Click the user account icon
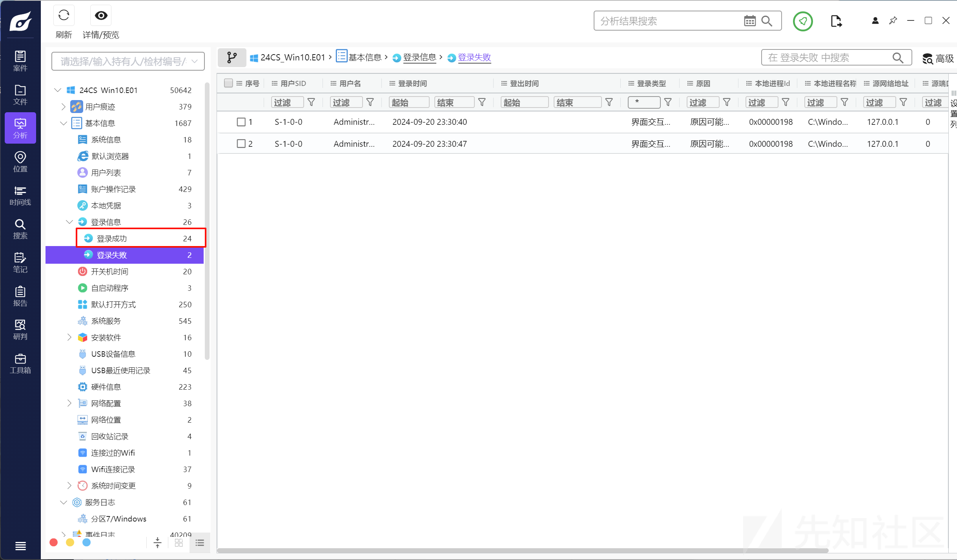The image size is (957, 560). tap(875, 20)
